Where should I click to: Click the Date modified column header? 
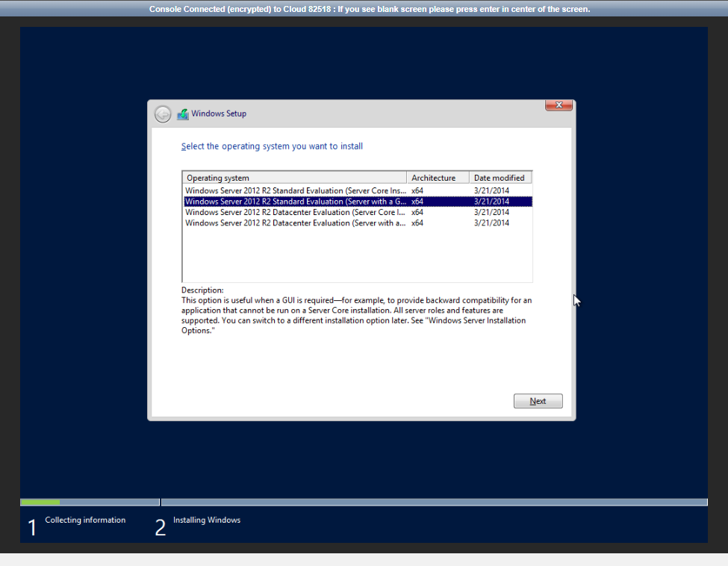coord(500,178)
